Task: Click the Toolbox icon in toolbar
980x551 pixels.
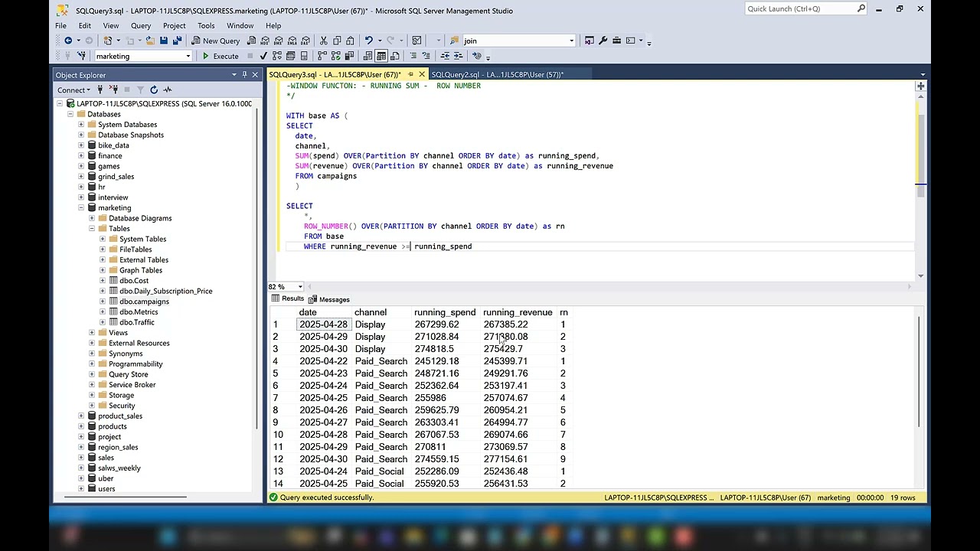Action: click(616, 41)
